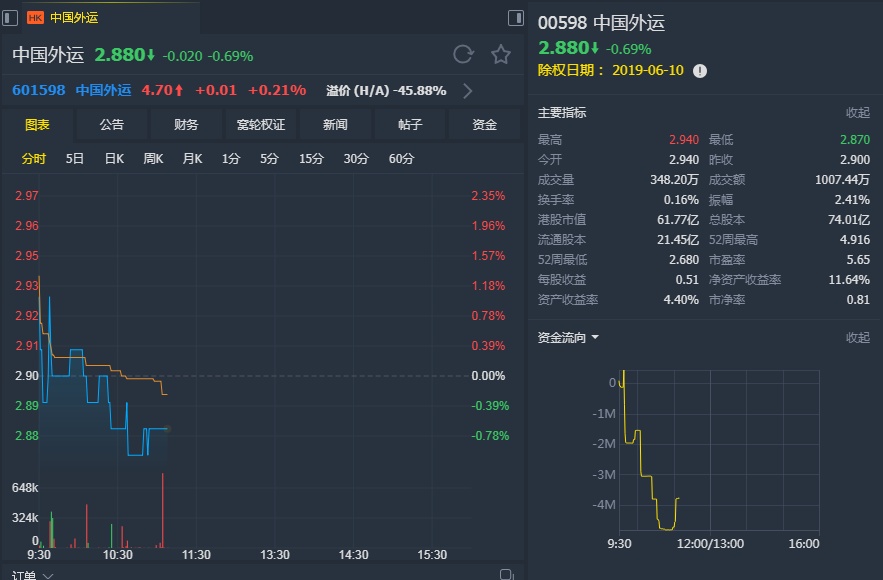Image resolution: width=883 pixels, height=580 pixels.
Task: Click the 溢价 (H/A) -45.88% text
Action: point(386,91)
